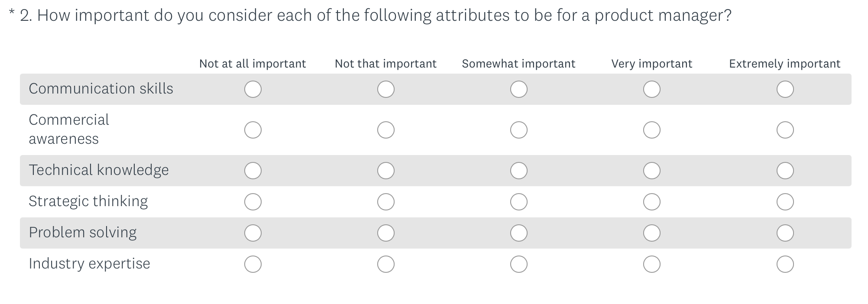Set Strategic thinking to Very important
The width and height of the screenshot is (868, 304).
(x=651, y=202)
